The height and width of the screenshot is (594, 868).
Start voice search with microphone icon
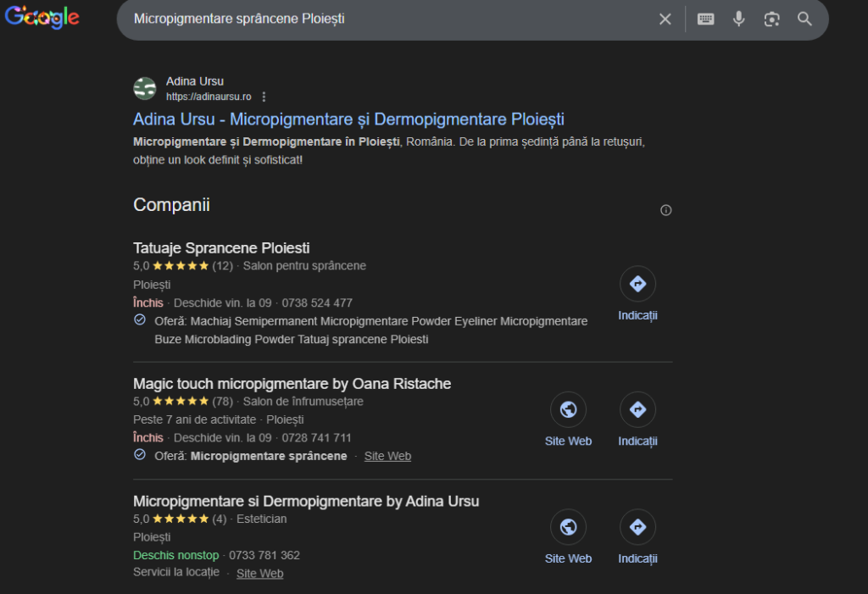(738, 19)
